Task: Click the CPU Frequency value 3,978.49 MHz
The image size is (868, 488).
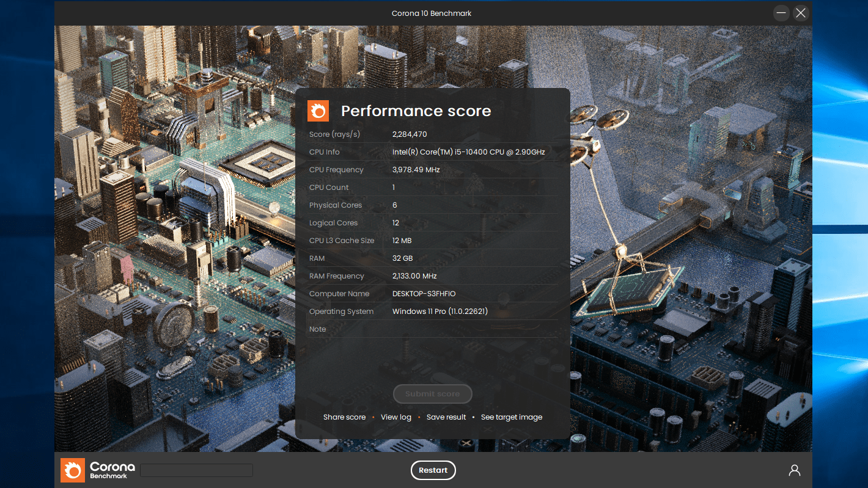Action: [416, 170]
